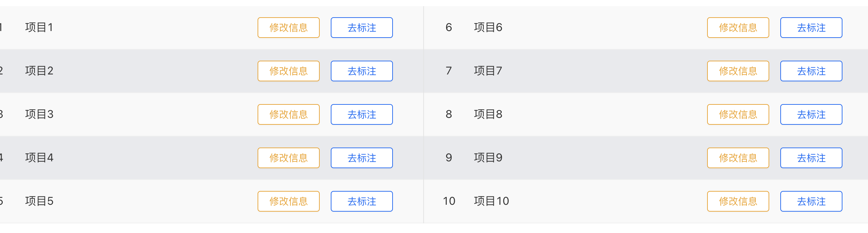Click 去标注 next to 项目3
This screenshot has width=868, height=233.
coord(361,114)
